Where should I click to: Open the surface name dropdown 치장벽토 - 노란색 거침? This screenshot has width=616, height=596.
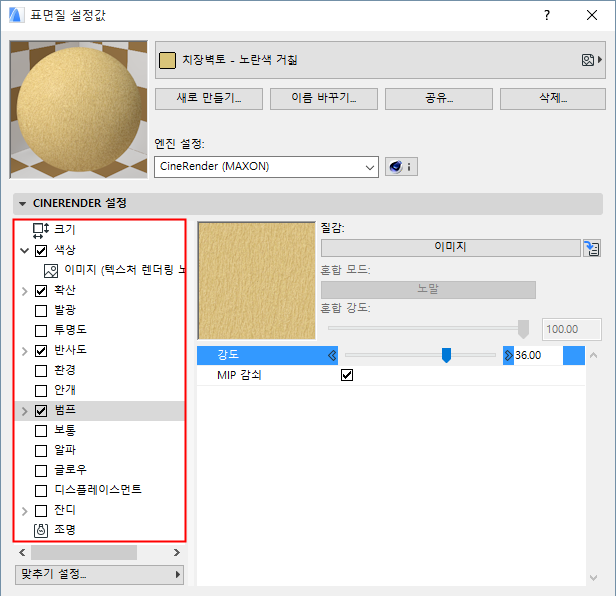click(380, 60)
